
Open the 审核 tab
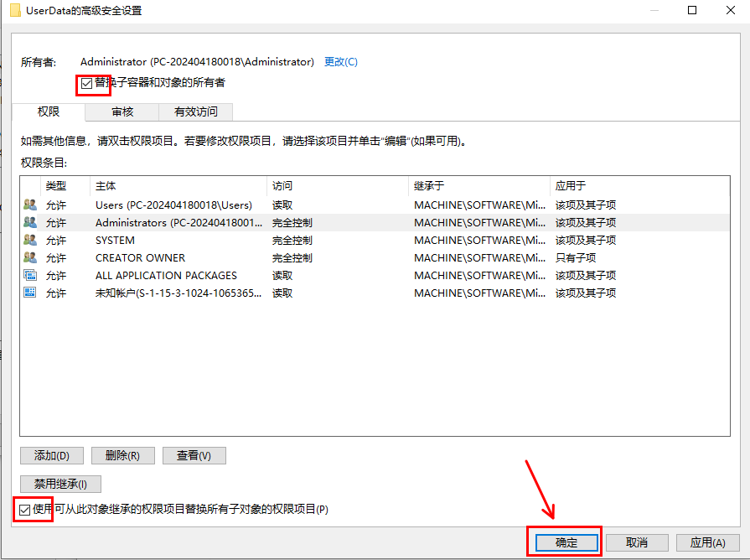click(x=122, y=112)
